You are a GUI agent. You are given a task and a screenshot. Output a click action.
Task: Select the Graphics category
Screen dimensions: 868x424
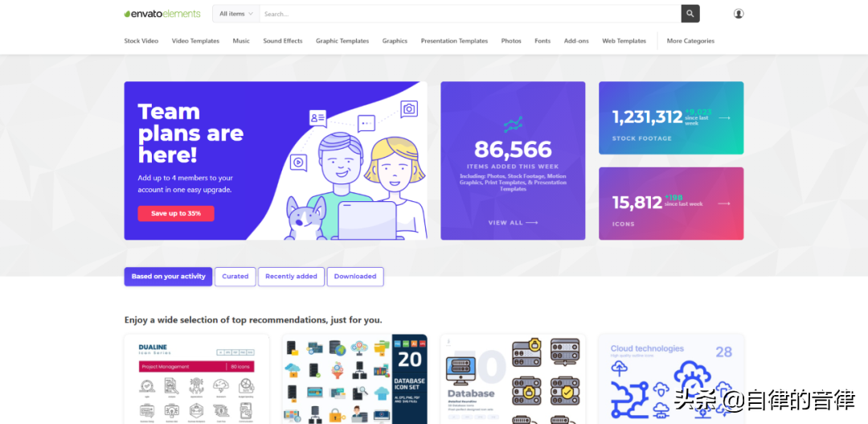tap(395, 41)
